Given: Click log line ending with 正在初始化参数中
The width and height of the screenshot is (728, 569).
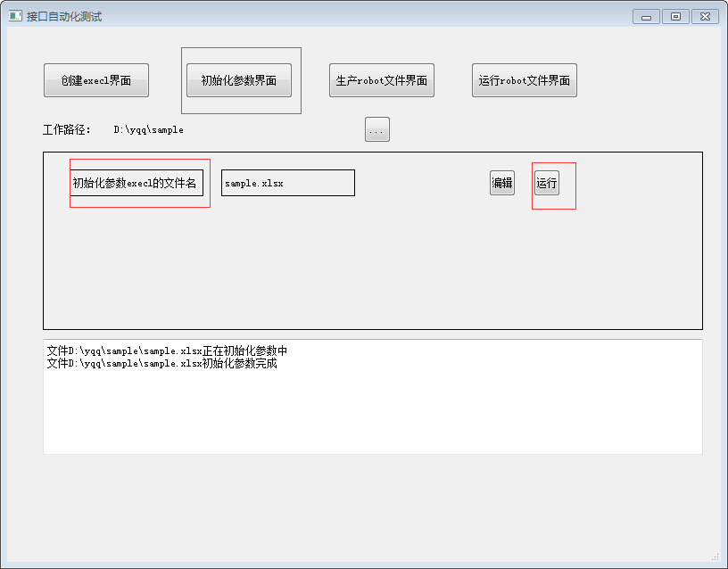Looking at the screenshot, I should click(x=167, y=350).
